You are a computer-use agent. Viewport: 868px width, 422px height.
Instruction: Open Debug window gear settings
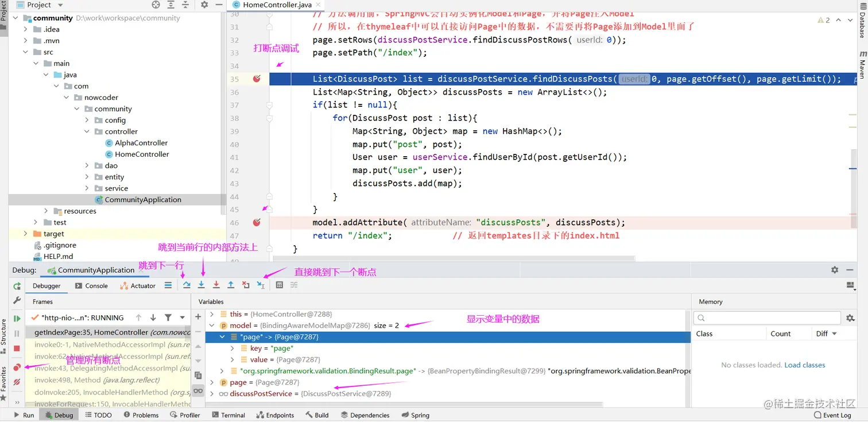click(835, 270)
